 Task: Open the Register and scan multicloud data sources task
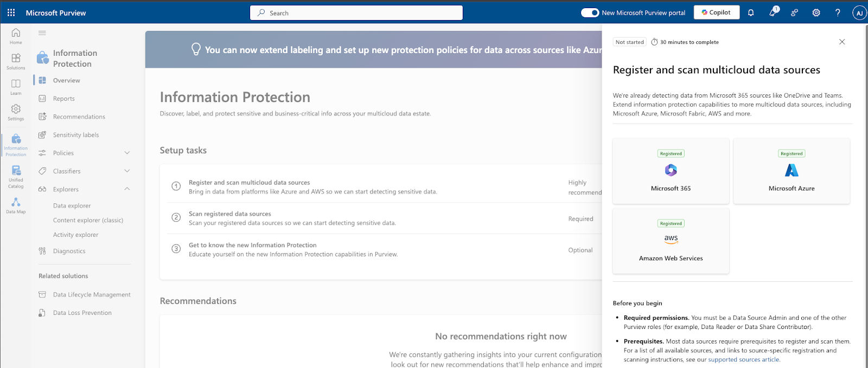point(249,183)
